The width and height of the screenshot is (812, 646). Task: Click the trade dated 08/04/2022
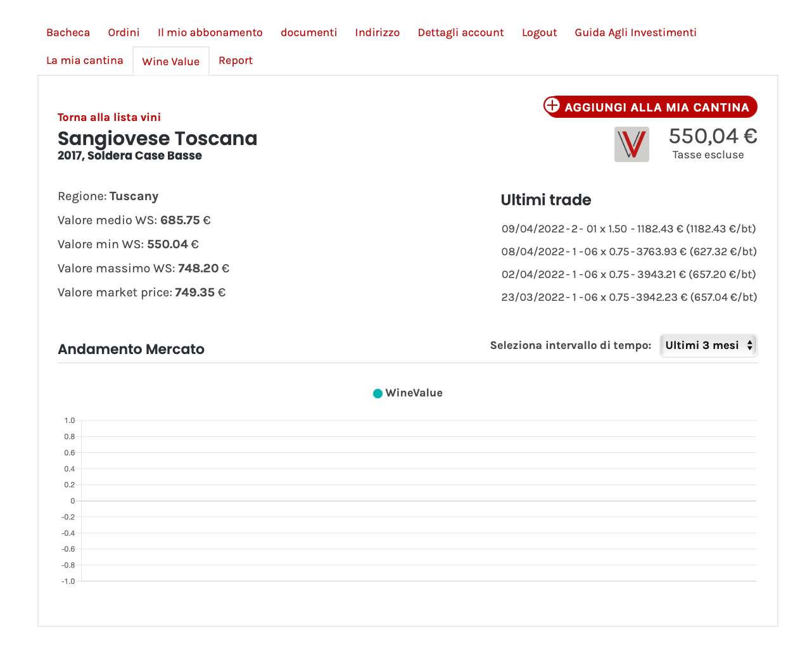pos(629,251)
